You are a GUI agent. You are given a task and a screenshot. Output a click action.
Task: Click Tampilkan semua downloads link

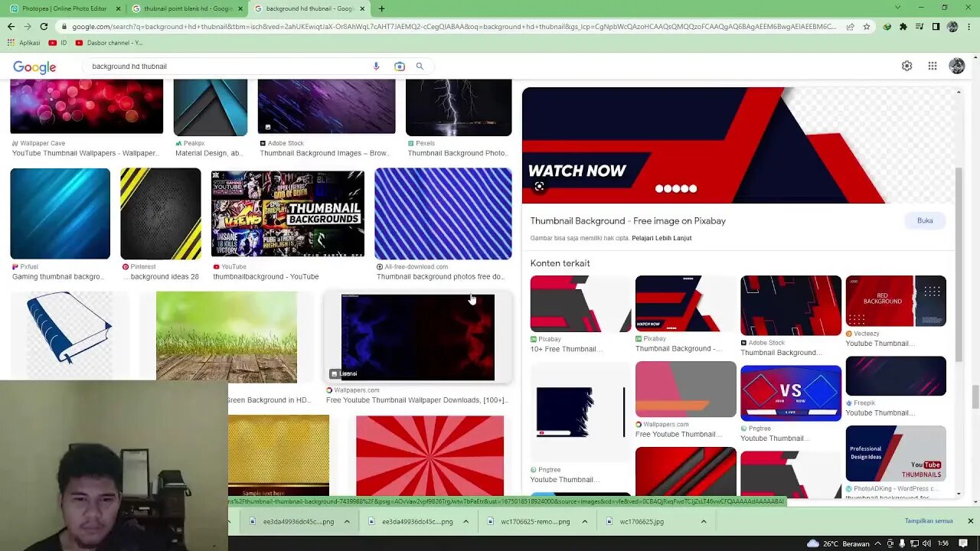click(929, 521)
